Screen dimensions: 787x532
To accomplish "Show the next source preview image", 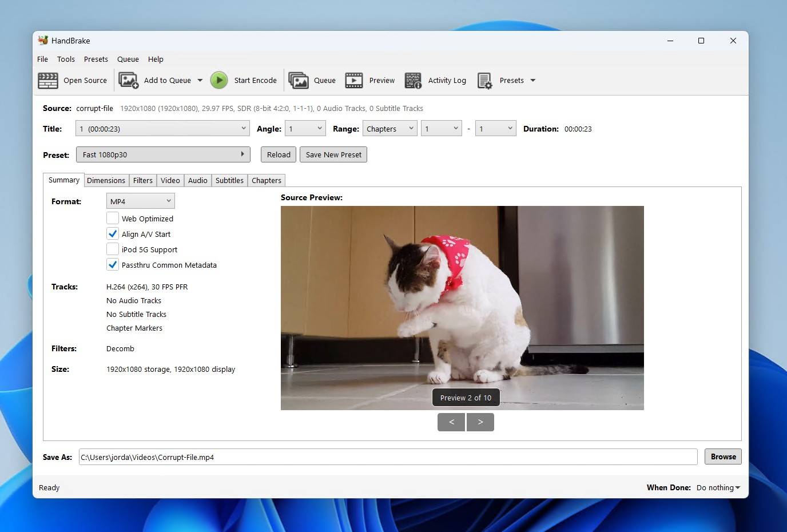I will point(480,422).
